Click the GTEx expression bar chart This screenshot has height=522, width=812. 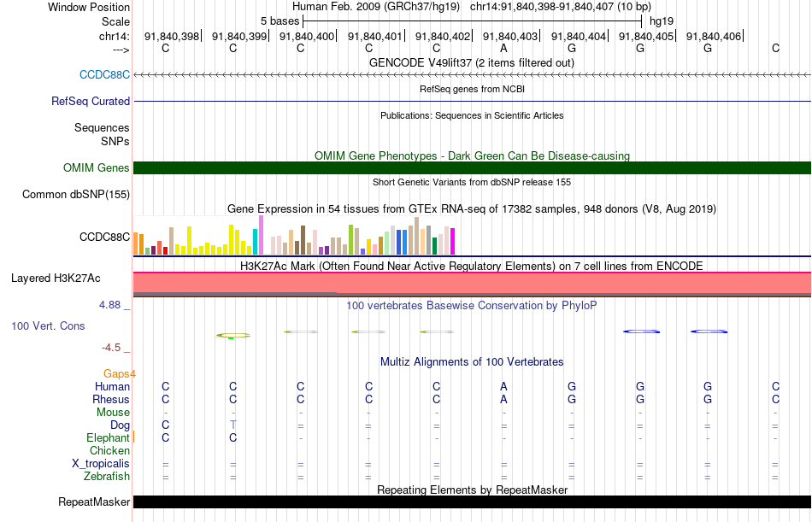[x=294, y=236]
